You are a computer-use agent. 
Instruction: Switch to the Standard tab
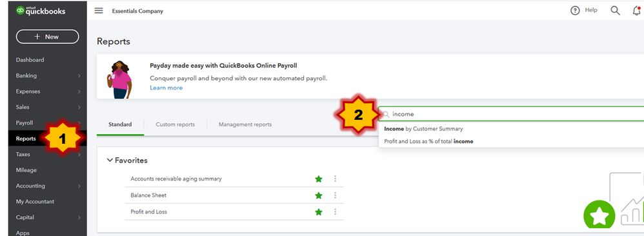coord(120,124)
